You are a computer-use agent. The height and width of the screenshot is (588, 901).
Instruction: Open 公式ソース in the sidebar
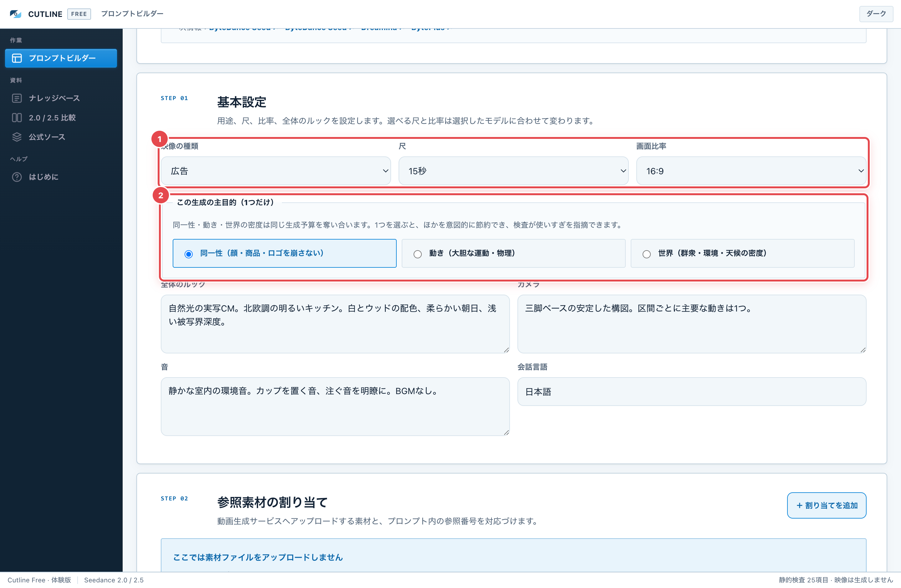61,137
